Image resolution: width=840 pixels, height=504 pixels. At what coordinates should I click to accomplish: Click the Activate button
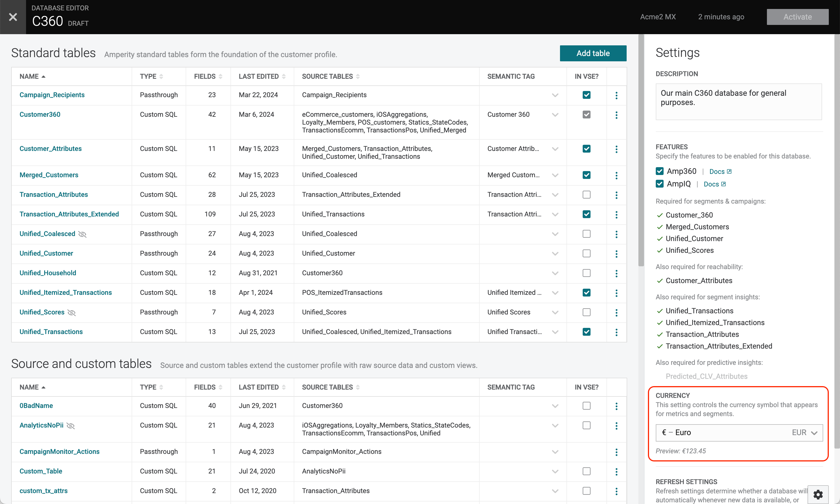pos(797,17)
